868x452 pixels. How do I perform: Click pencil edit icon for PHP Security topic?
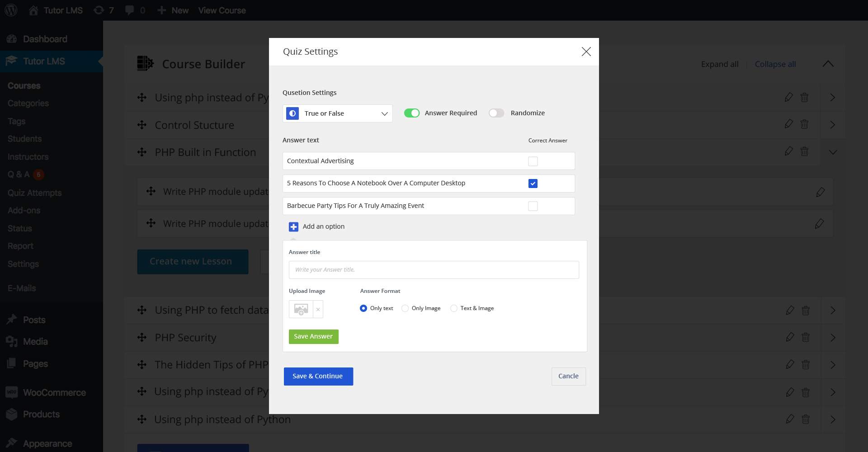(790, 337)
